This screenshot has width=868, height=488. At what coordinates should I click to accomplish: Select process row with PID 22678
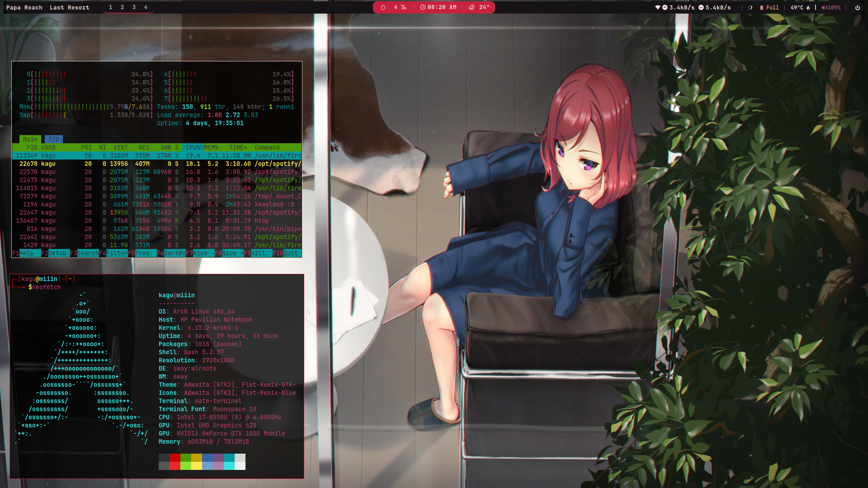pos(157,164)
